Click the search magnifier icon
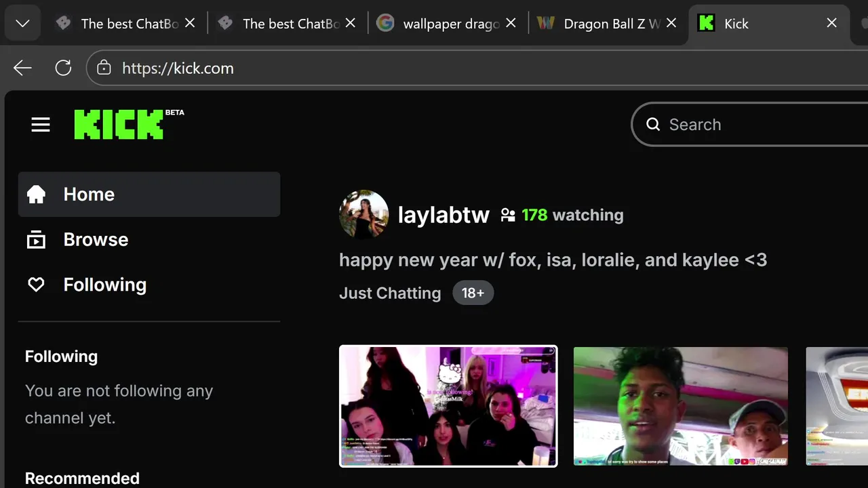This screenshot has height=488, width=868. coord(653,125)
